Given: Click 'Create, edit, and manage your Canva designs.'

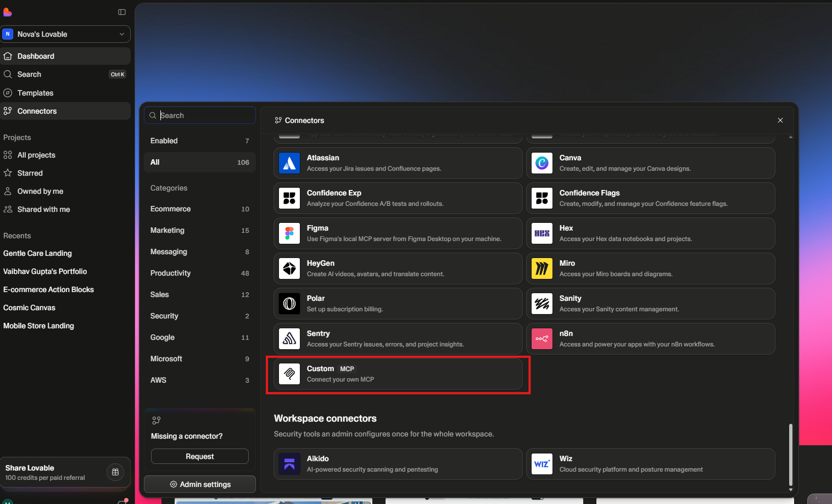Looking at the screenshot, I should click(625, 169).
